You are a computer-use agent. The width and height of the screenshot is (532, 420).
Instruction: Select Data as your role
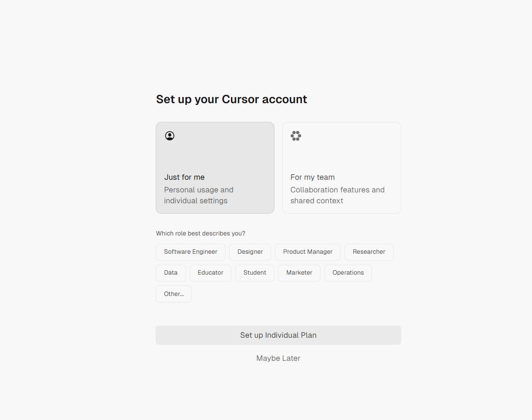[171, 273]
